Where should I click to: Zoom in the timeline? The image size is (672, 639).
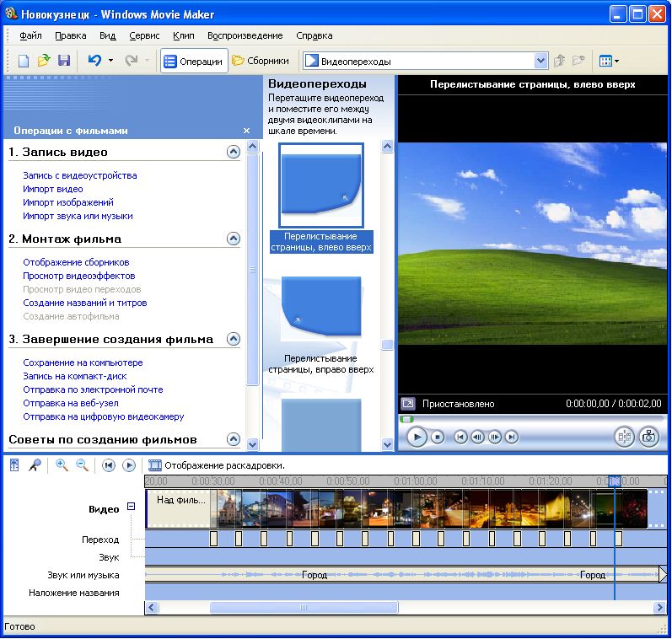click(x=62, y=465)
